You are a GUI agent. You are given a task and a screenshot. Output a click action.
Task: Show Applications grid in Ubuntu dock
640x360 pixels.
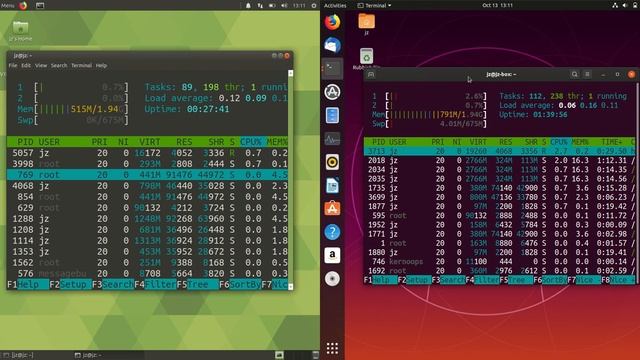tap(332, 348)
